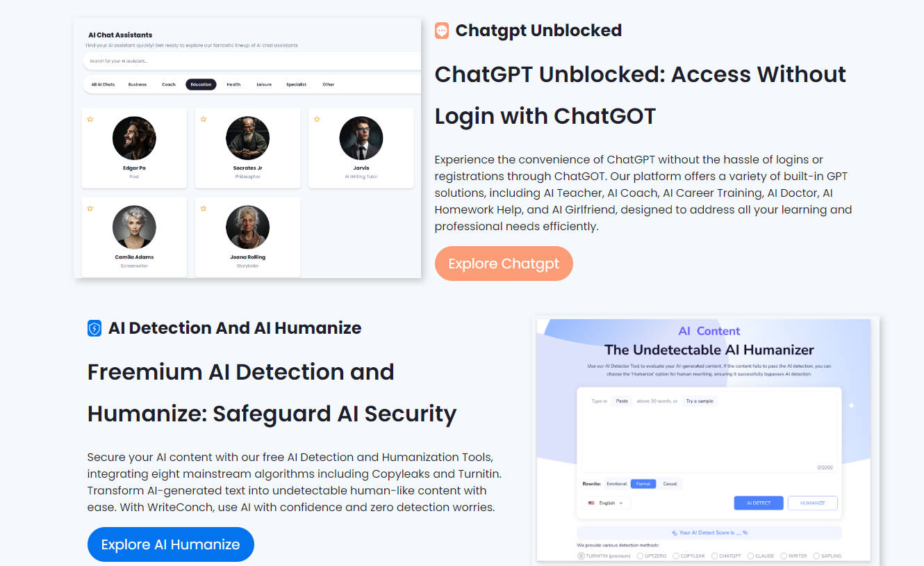Star the Camila Adams assistant card
Viewport: 924px width, 566px height.
pos(90,209)
